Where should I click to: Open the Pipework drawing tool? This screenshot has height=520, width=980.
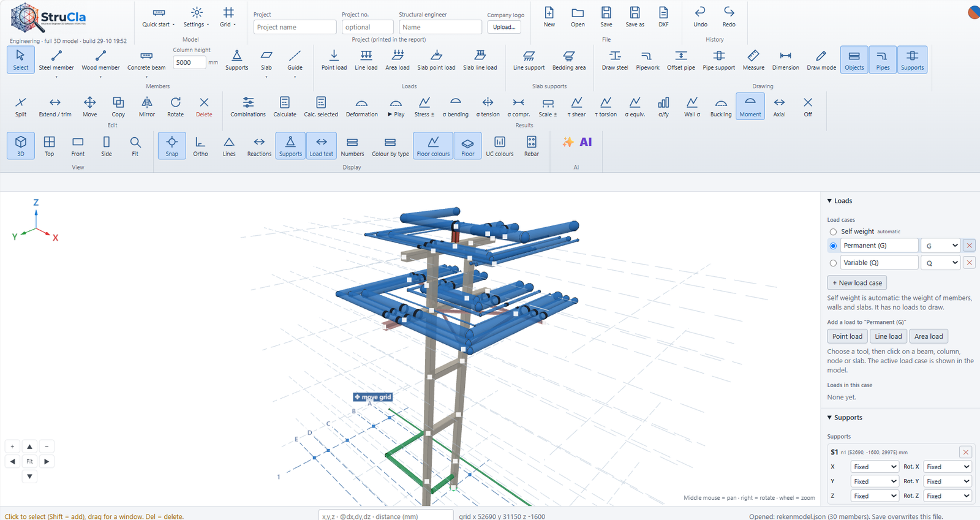coord(647,60)
